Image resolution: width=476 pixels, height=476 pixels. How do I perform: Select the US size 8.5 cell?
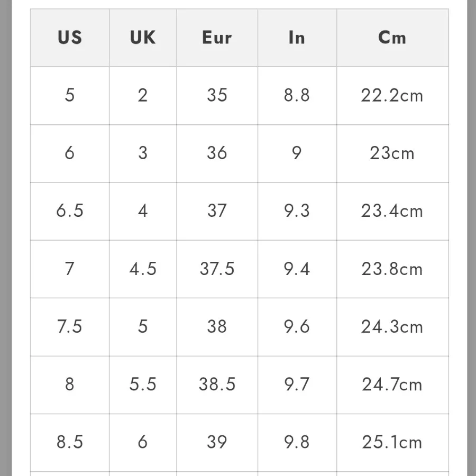(70, 442)
